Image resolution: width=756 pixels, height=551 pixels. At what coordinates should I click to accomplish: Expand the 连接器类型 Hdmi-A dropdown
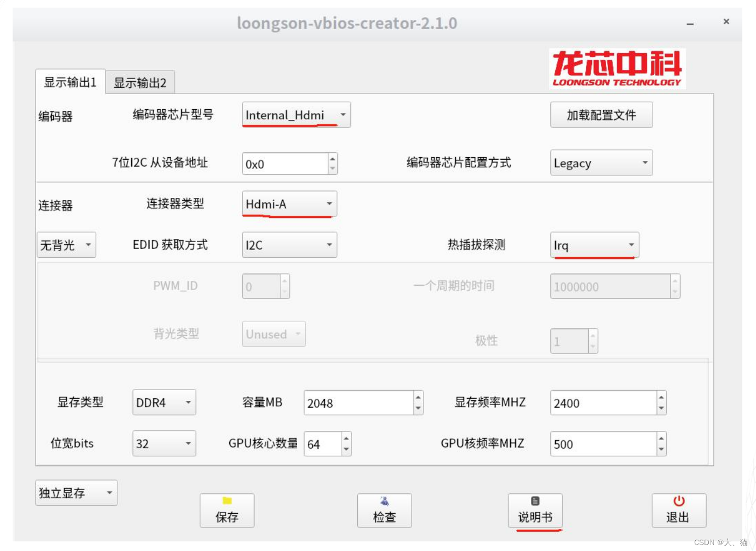click(289, 203)
